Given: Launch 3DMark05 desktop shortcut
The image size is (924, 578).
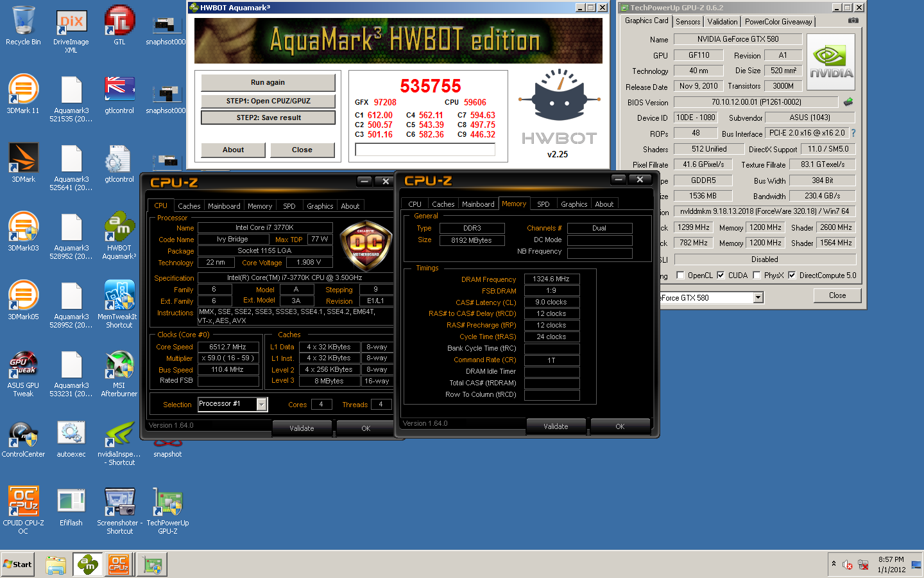Looking at the screenshot, I should (x=23, y=301).
